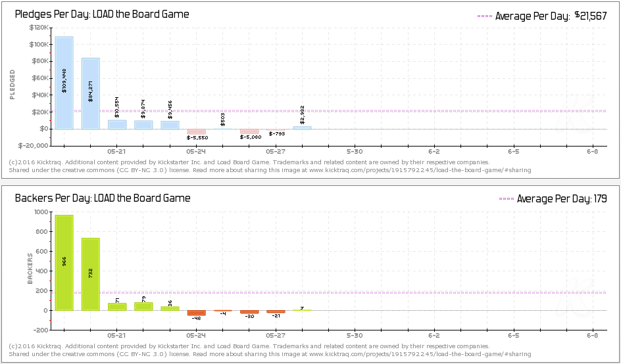Click the $-20,000 axis tick label
This screenshot has height=364, width=621.
pos(34,146)
